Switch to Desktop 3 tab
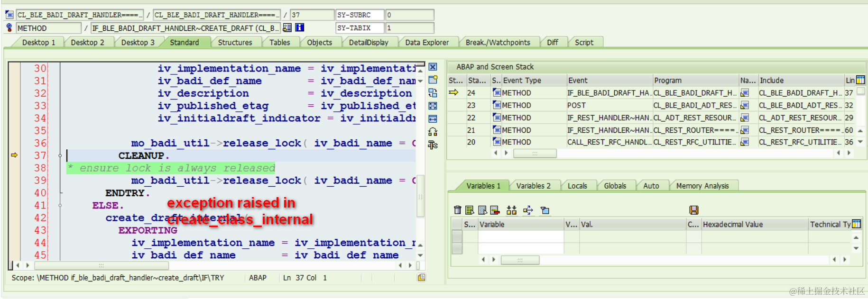Image resolution: width=868 pixels, height=299 pixels. pos(138,43)
